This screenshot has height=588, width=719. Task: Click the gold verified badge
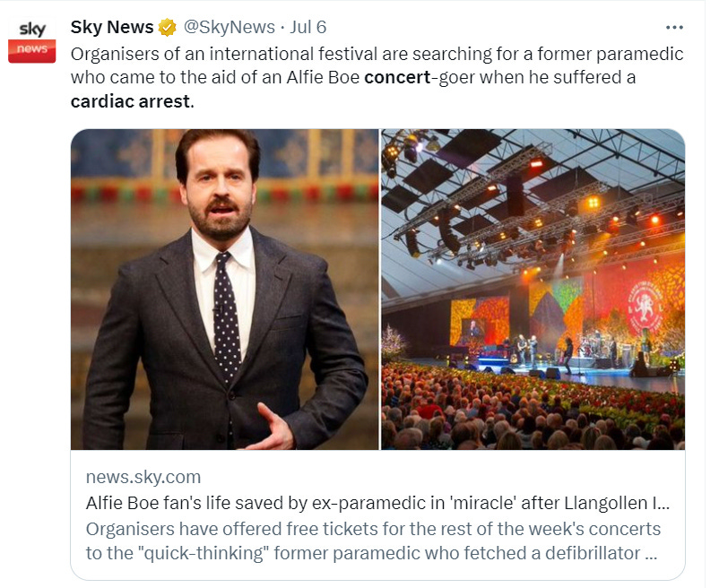pyautogui.click(x=168, y=29)
